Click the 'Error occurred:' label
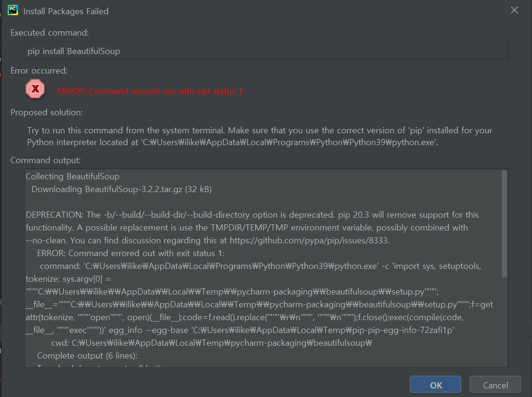The height and width of the screenshot is (397, 532). 39,71
